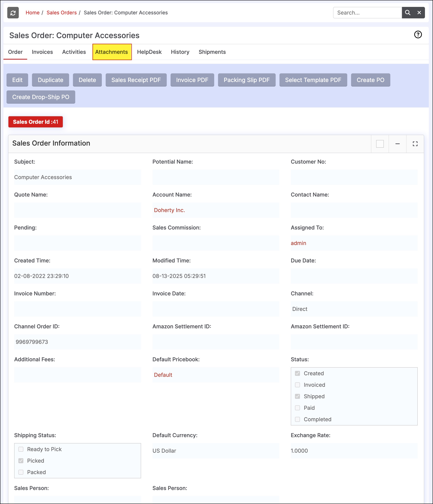This screenshot has width=433, height=504.
Task: Open Sales Orders breadcrumb link
Action: coord(61,13)
